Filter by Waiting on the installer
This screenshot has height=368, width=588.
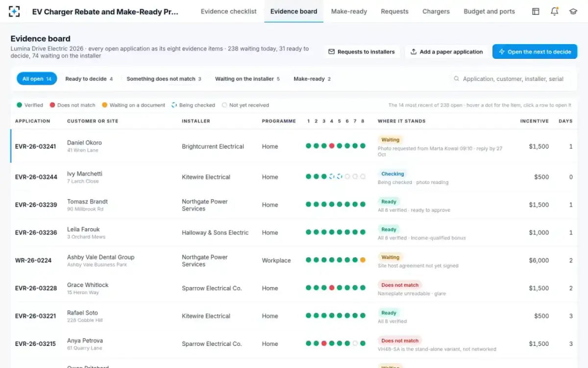click(247, 79)
